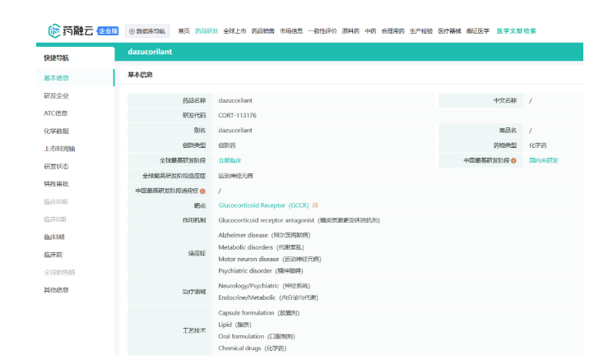Open 医学文献检索 in the top navigation
This screenshot has height=364, width=594.
coord(516,30)
